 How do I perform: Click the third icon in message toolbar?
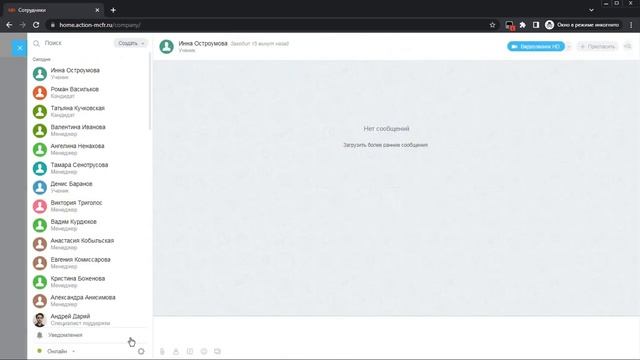(x=190, y=351)
